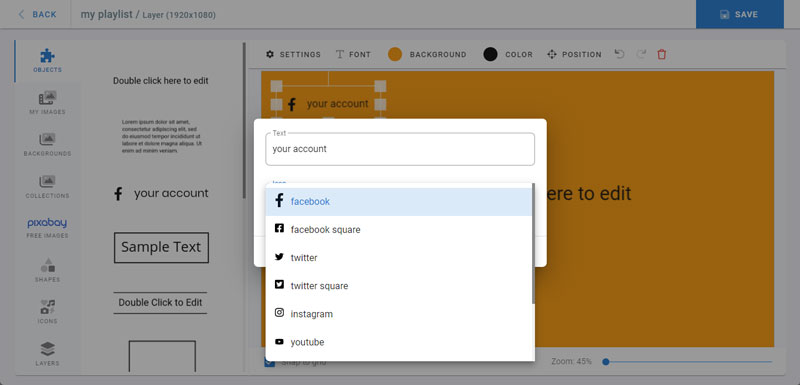The height and width of the screenshot is (385, 800).
Task: Open the Layers sidebar tab
Action: [x=47, y=354]
